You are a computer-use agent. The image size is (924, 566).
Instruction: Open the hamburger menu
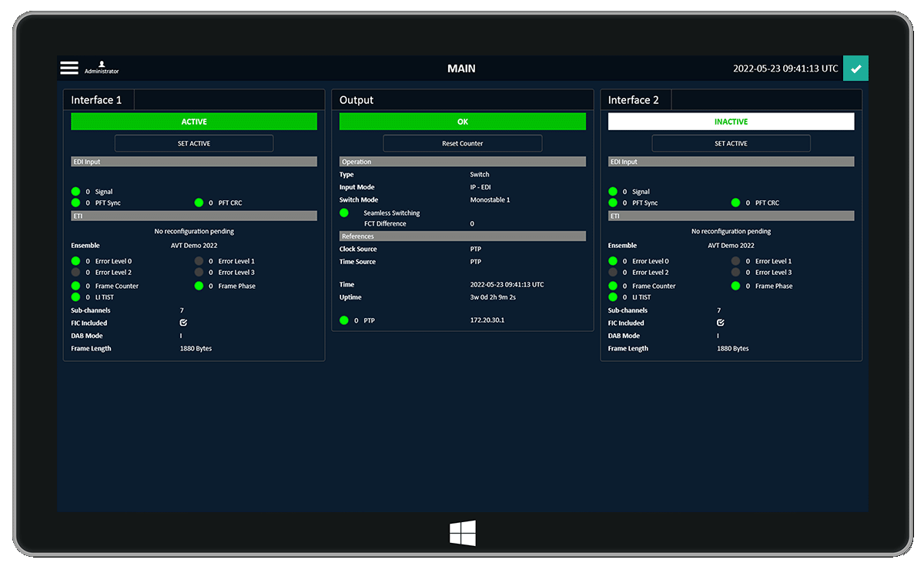[x=69, y=68]
